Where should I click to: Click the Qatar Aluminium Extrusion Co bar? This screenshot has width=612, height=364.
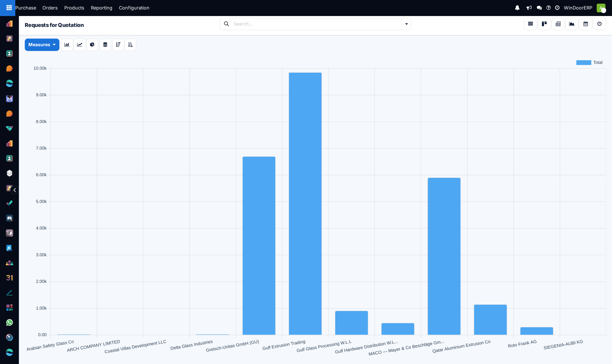point(490,320)
